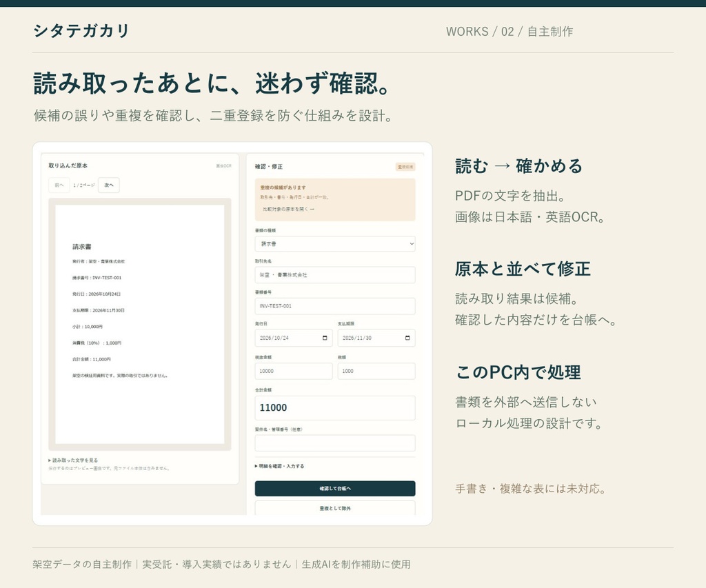The image size is (706, 588).
Task: Open the 比較対象の原本を開く link
Action: [289, 209]
